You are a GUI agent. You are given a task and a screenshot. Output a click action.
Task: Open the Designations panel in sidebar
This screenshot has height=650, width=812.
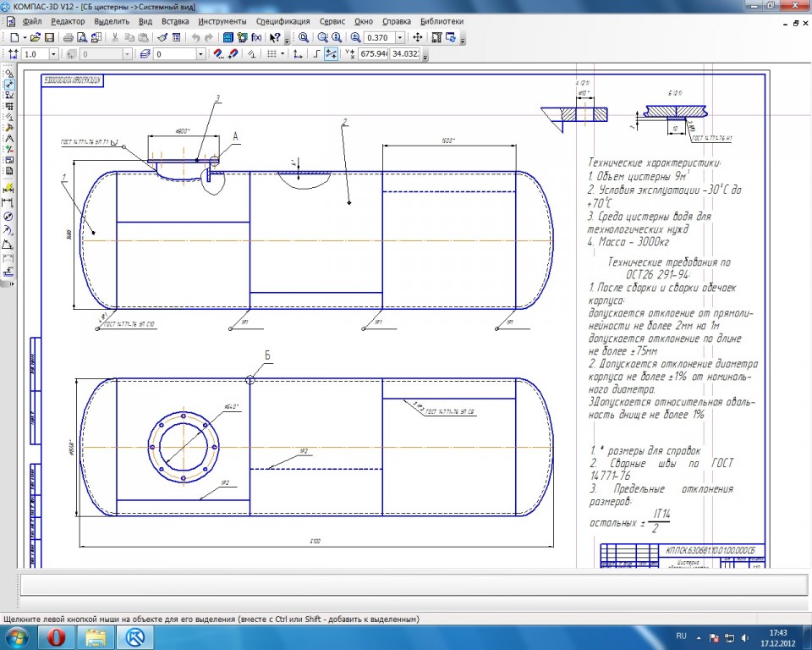(x=9, y=95)
